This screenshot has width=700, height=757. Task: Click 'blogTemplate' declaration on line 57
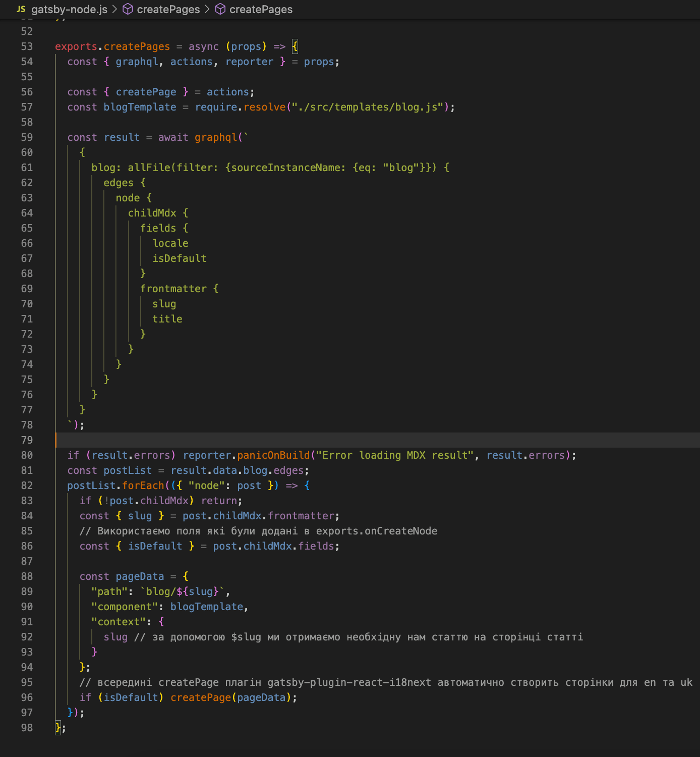(140, 107)
